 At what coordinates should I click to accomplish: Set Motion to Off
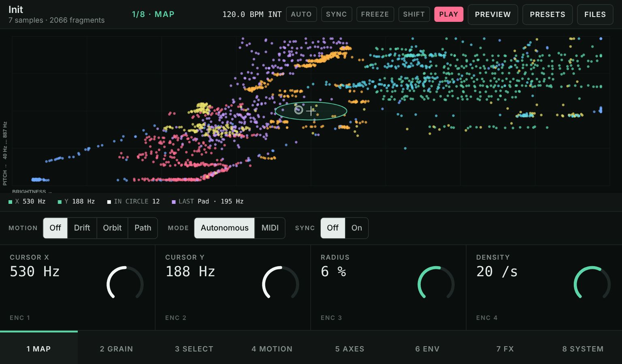(55, 228)
